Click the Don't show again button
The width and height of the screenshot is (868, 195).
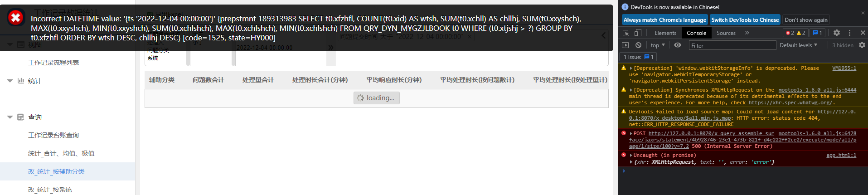point(806,19)
